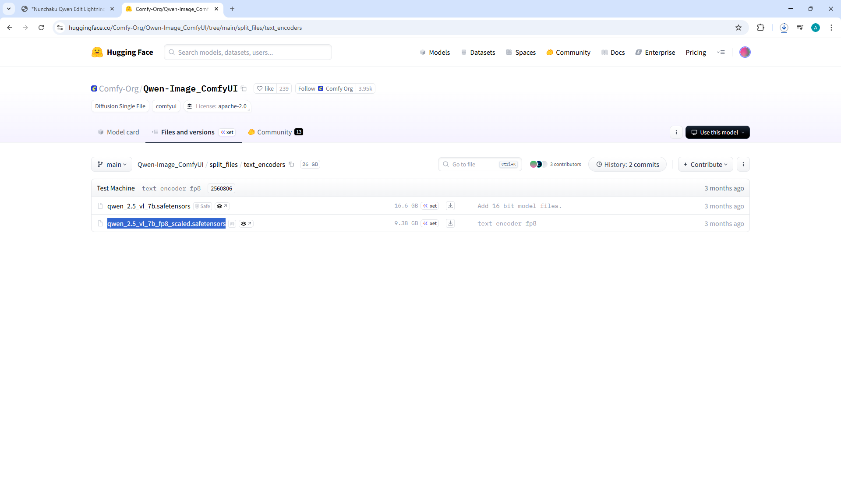Image resolution: width=841 pixels, height=504 pixels.
Task: Follow Comfy Org
Action: [307, 88]
